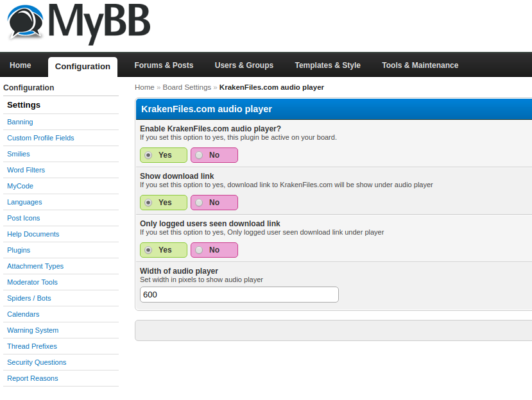Select Yes for Show download link

[164, 203]
